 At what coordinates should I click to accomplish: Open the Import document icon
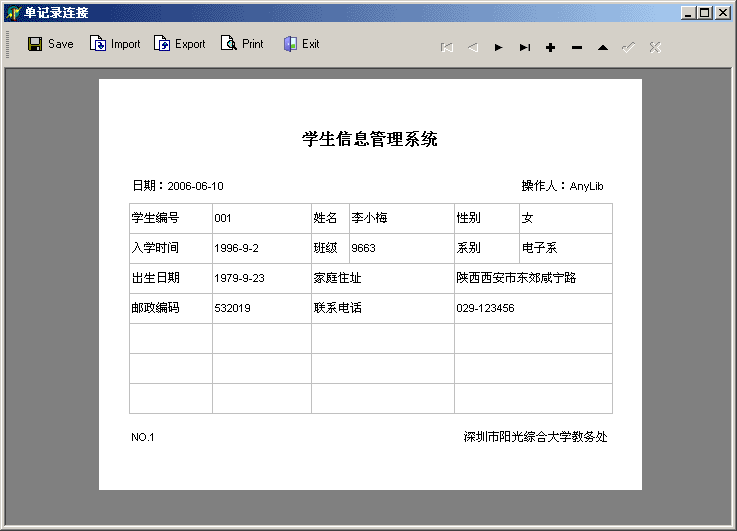[x=98, y=44]
